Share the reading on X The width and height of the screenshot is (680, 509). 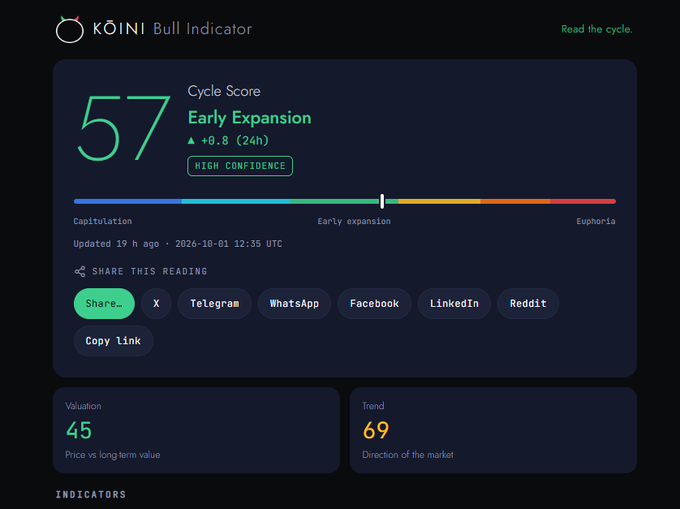pyautogui.click(x=156, y=303)
